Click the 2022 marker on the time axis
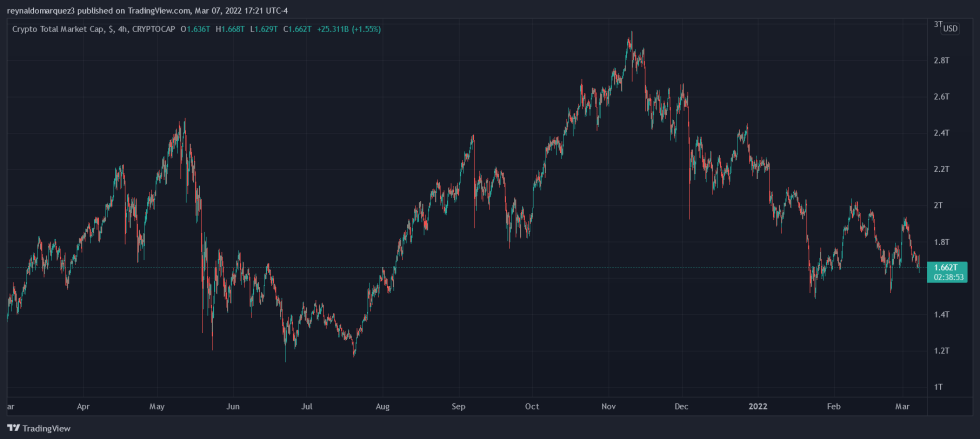This screenshot has width=980, height=439. click(757, 407)
